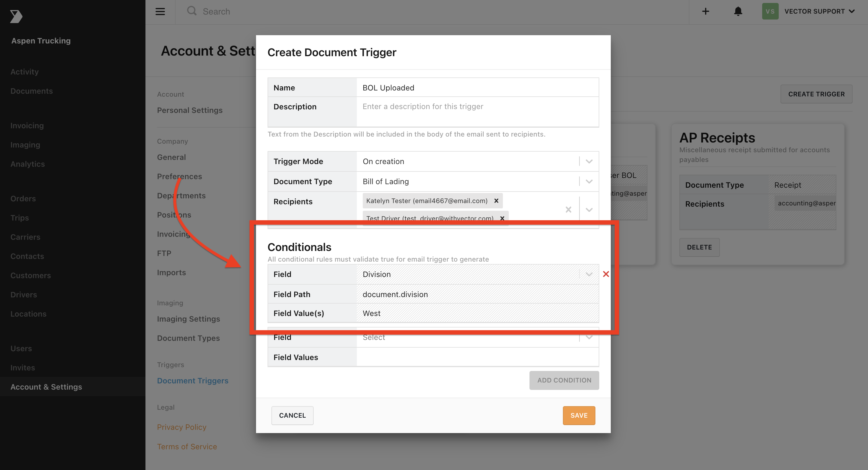Open FTP settings
The image size is (868, 470).
click(164, 253)
